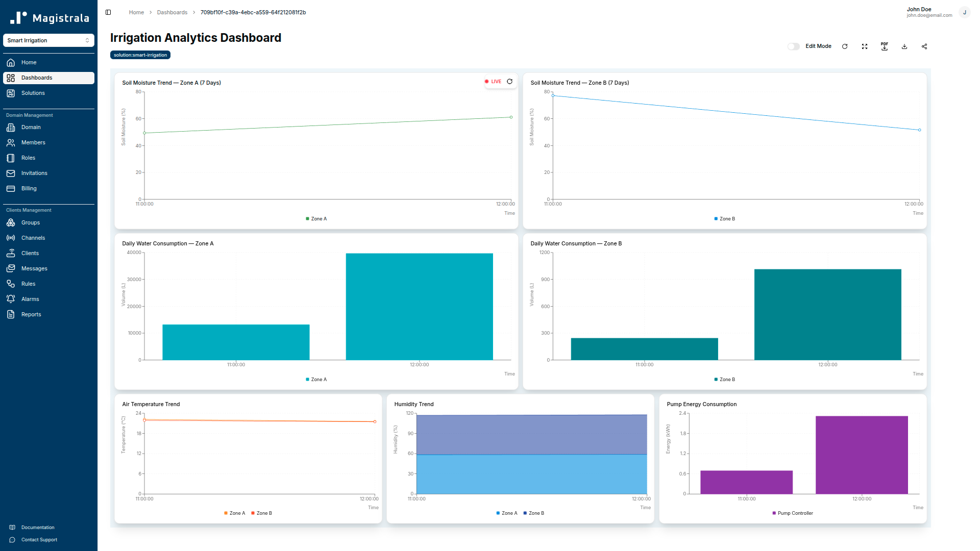This screenshot has width=980, height=551.
Task: Toggle the Zone A legend on Humidity Trend
Action: pos(506,513)
